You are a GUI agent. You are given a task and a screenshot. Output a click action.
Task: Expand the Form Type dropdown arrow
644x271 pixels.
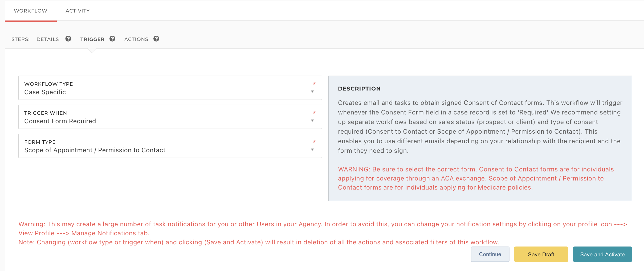pyautogui.click(x=312, y=150)
